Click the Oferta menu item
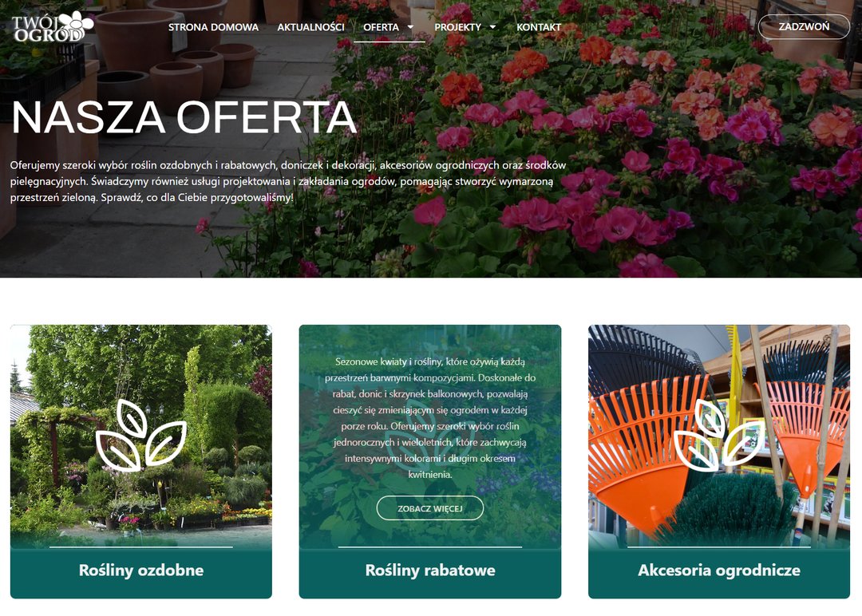 (x=381, y=27)
